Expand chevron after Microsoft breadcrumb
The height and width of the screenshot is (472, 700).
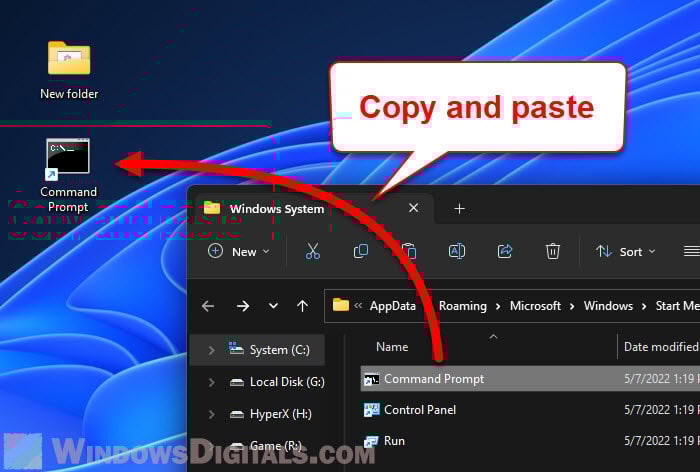[x=572, y=306]
